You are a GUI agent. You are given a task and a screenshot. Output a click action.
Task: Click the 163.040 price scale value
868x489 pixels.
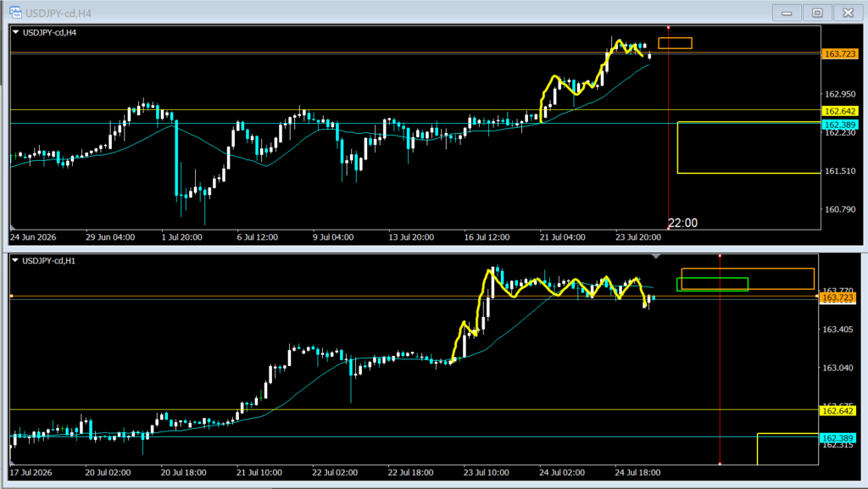(837, 367)
